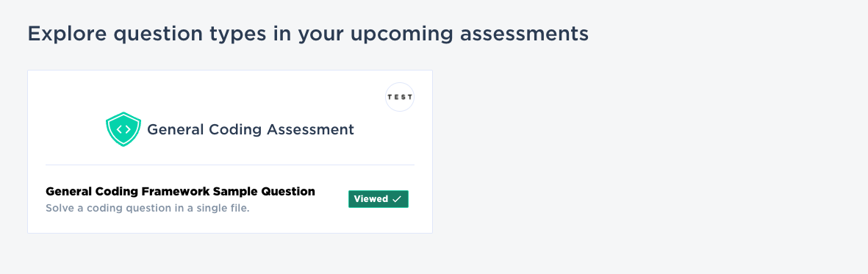Click the horizontal divider line in the card
This screenshot has width=868, height=274.
[x=230, y=165]
